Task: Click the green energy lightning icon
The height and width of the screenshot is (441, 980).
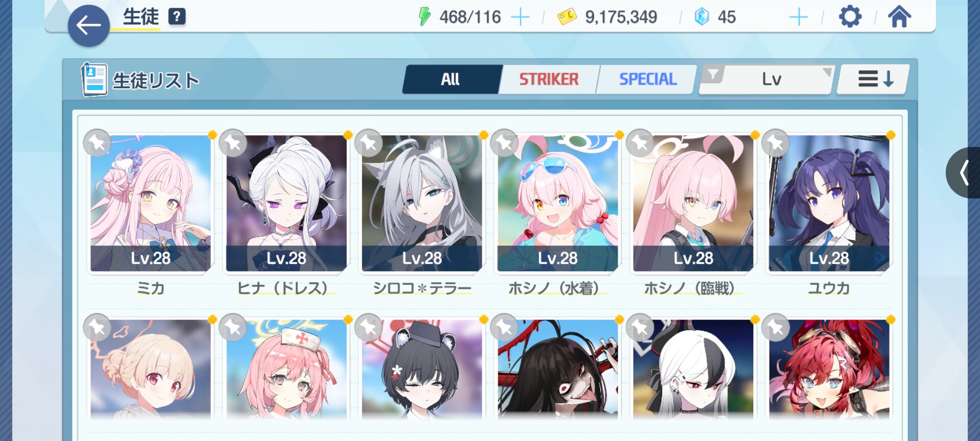Action: pyautogui.click(x=424, y=17)
